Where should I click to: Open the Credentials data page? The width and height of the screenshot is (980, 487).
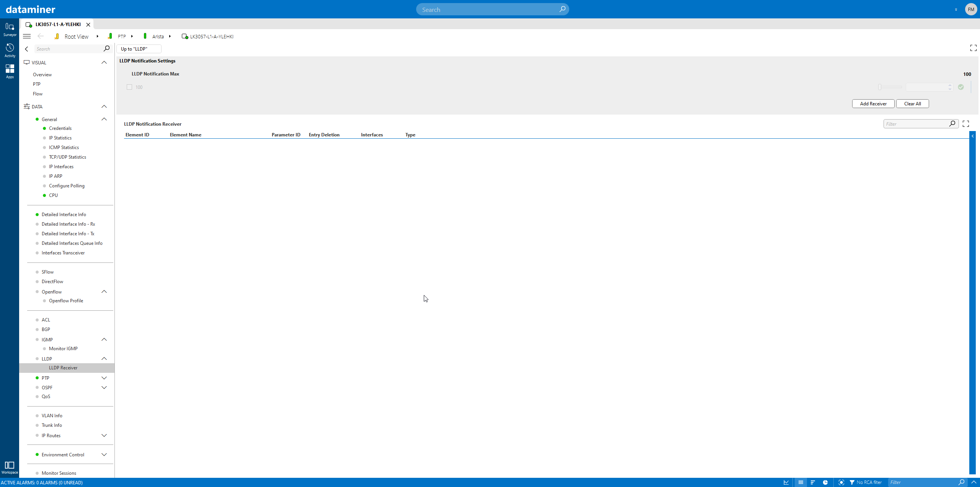click(x=60, y=128)
